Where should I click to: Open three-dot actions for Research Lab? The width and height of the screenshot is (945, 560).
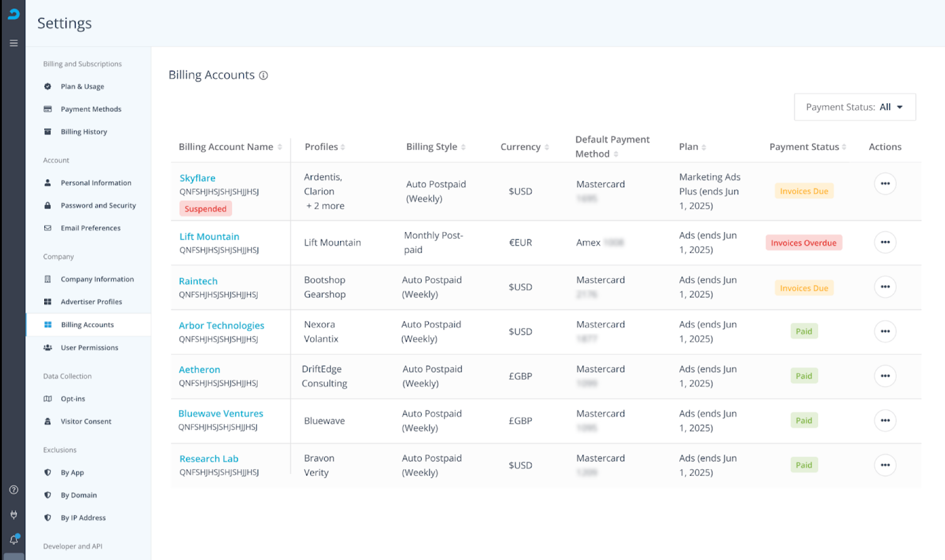[x=885, y=465]
